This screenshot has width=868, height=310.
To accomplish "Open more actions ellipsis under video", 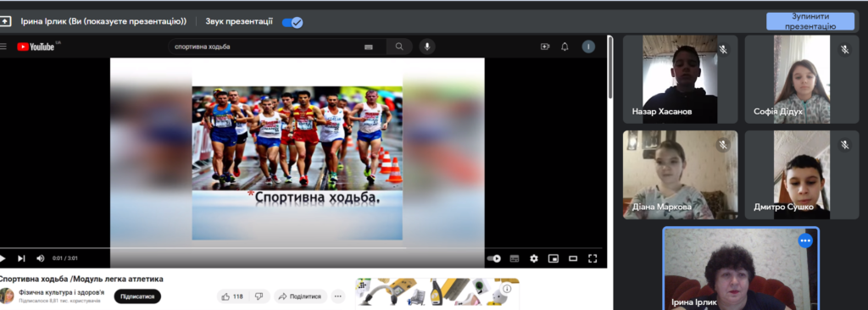I will (337, 296).
